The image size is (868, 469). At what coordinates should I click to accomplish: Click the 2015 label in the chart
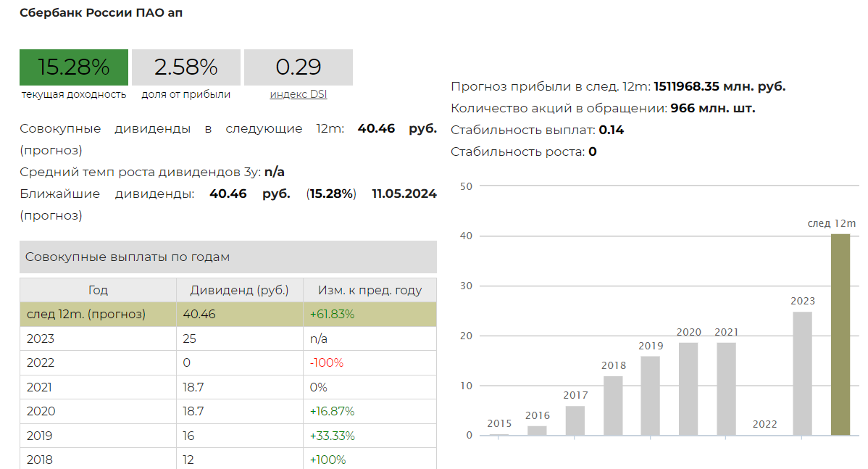click(x=499, y=423)
